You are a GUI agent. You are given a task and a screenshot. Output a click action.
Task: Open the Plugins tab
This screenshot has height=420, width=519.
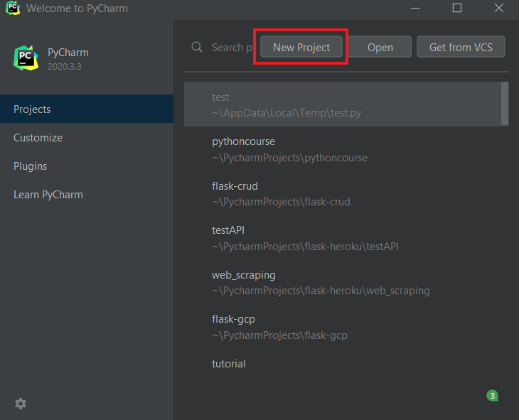tap(87, 166)
